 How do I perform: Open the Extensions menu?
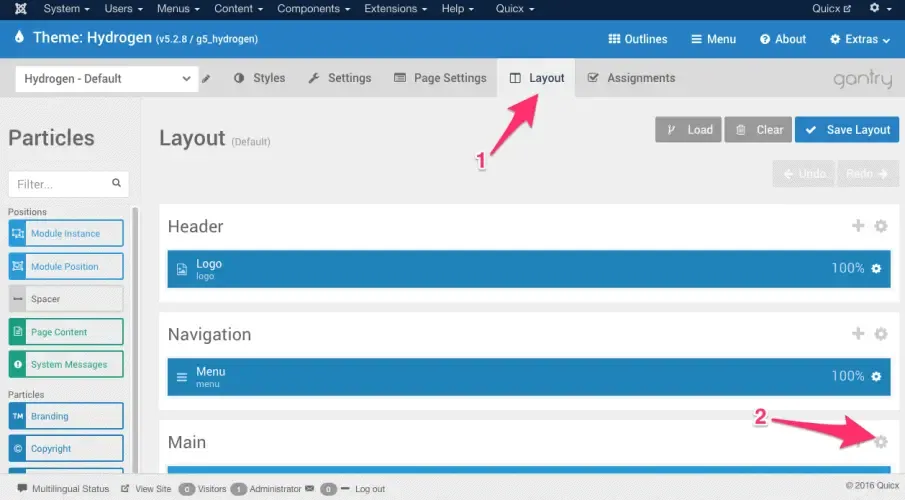395,9
